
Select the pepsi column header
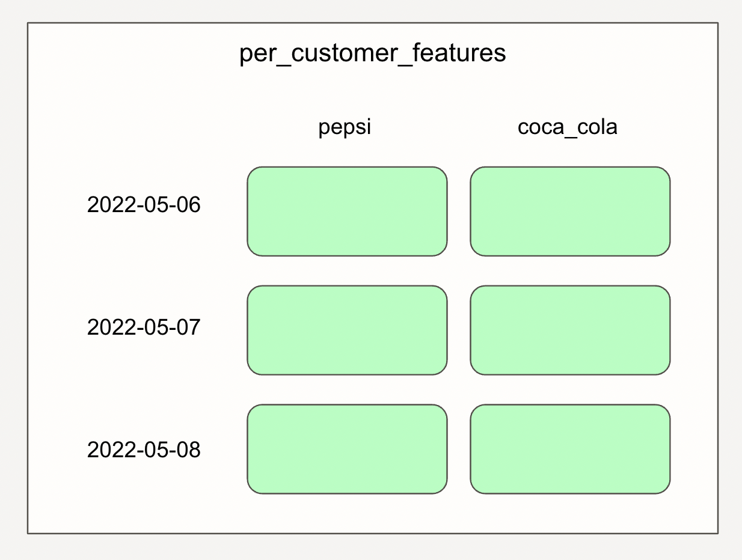click(x=345, y=128)
